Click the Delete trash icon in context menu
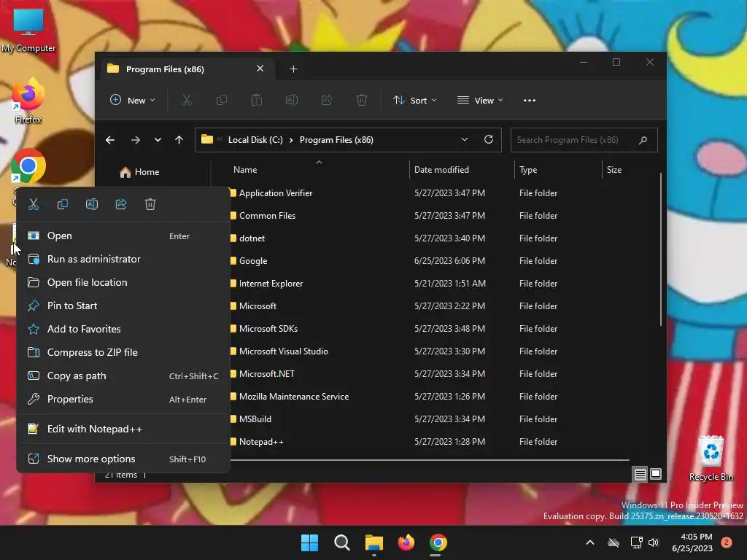Viewport: 747px width, 560px height. point(150,204)
